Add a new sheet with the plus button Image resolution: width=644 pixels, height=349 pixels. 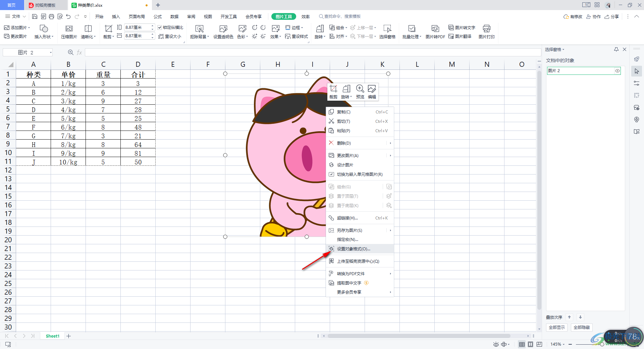[x=69, y=336]
